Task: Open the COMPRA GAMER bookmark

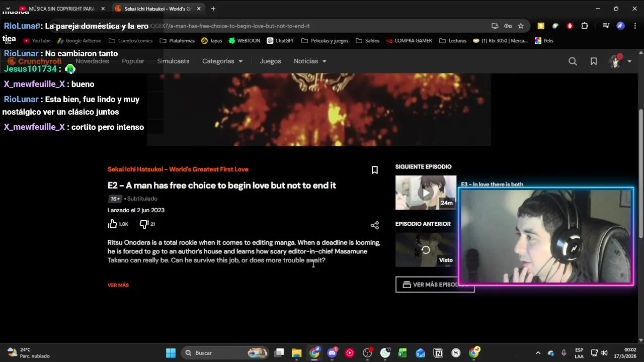Action: point(409,41)
